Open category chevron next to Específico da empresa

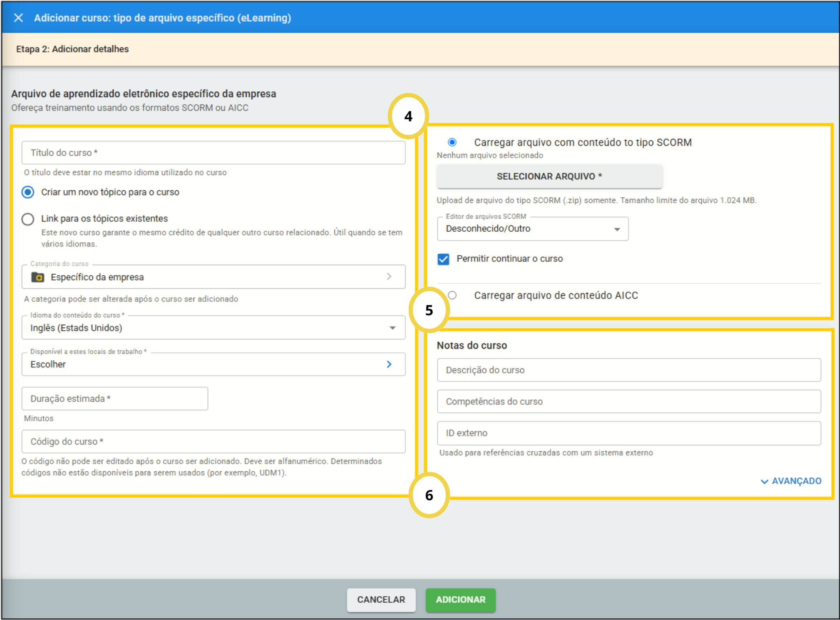tap(389, 277)
